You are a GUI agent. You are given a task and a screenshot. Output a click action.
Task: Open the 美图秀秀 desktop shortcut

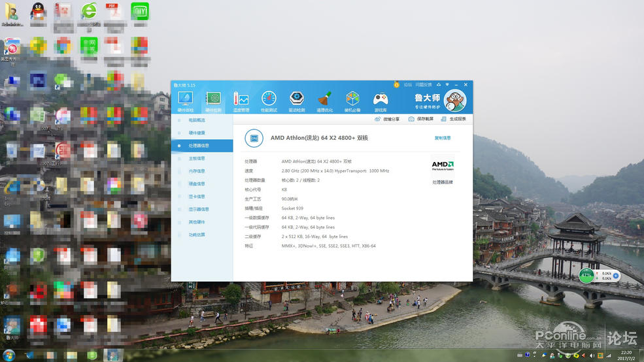pyautogui.click(x=12, y=52)
